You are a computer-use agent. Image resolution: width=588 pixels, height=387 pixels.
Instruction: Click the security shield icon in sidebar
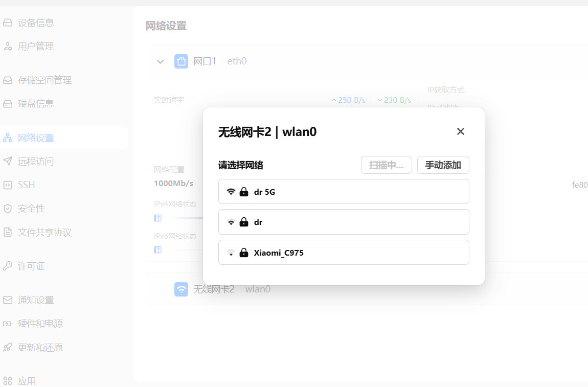8,209
